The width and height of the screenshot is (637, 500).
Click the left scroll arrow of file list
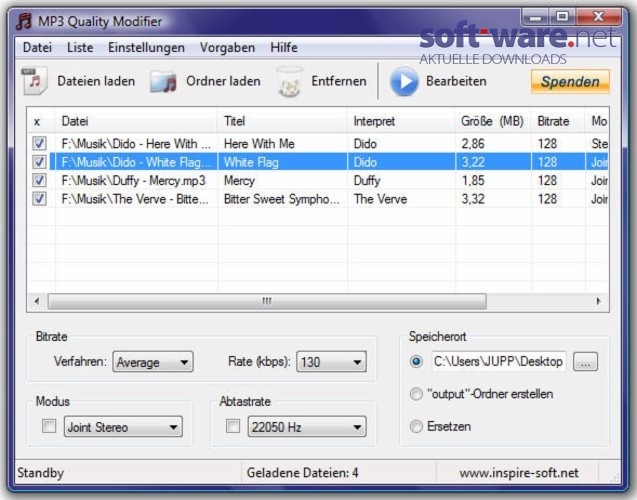[x=37, y=301]
